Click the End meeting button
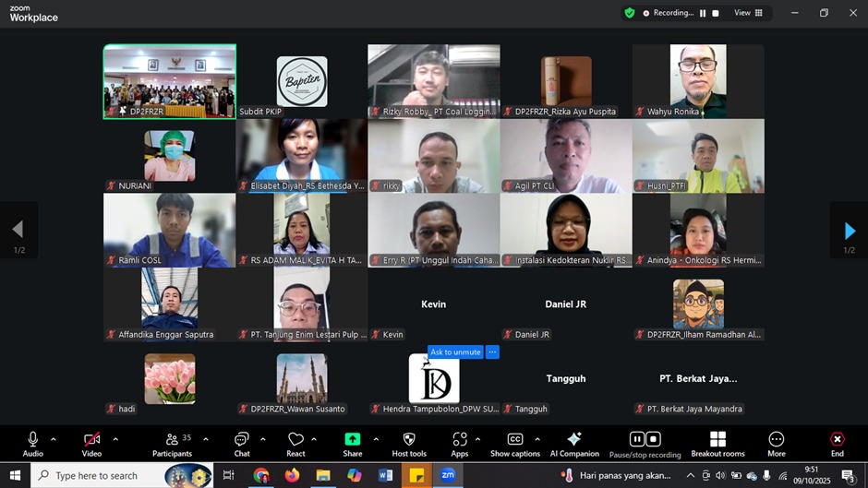Image resolution: width=868 pixels, height=488 pixels. [x=837, y=443]
